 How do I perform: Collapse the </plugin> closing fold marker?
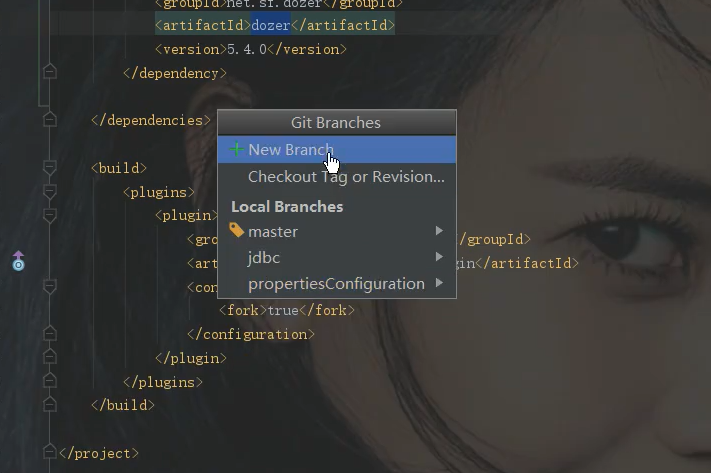(x=49, y=357)
